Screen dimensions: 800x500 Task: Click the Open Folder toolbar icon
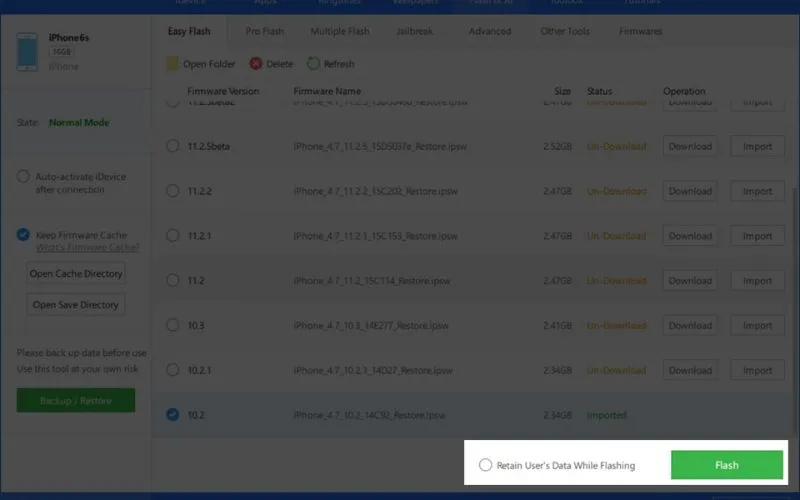tap(172, 64)
